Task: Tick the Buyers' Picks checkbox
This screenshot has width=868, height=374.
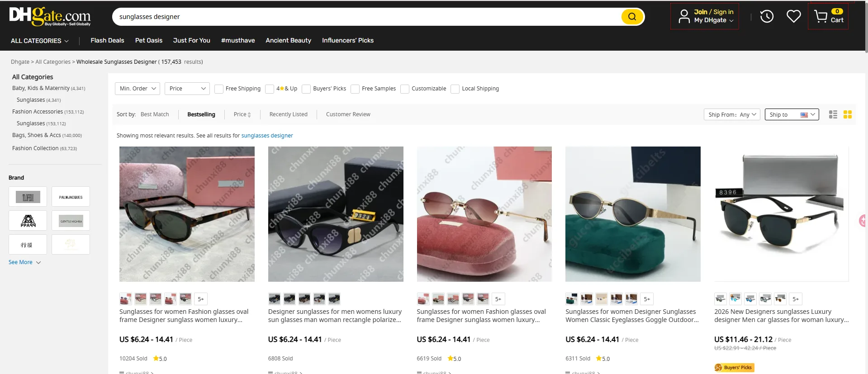Action: 307,89
